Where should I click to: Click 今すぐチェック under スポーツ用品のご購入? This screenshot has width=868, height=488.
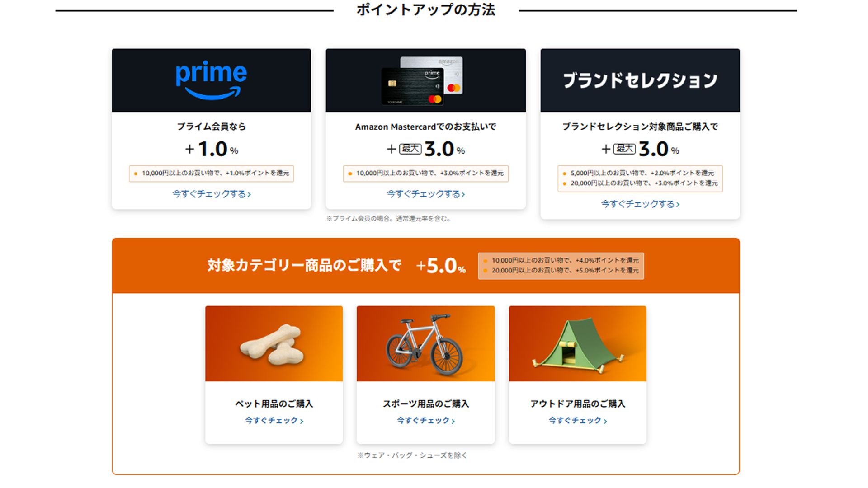(x=425, y=421)
